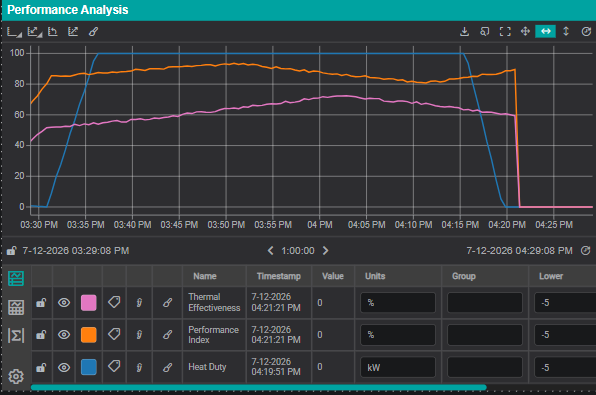Click the link icon for Thermal Effectiveness
596x395 pixels.
(167, 303)
